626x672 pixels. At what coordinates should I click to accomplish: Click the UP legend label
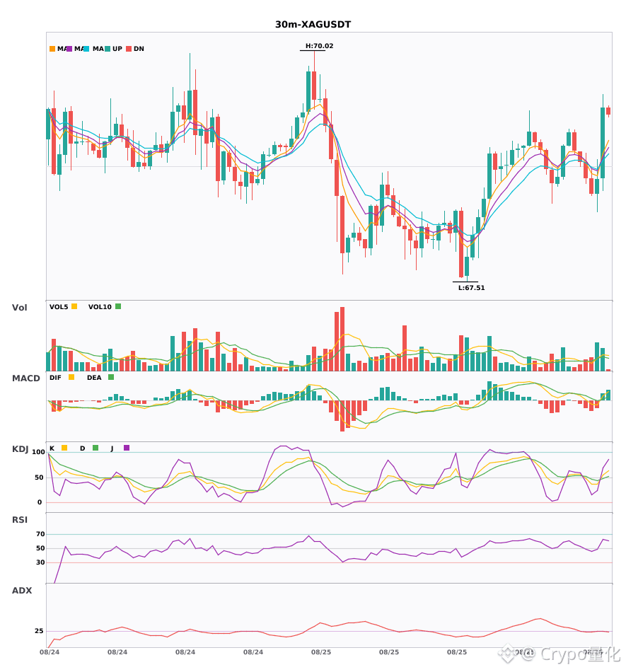coord(117,49)
